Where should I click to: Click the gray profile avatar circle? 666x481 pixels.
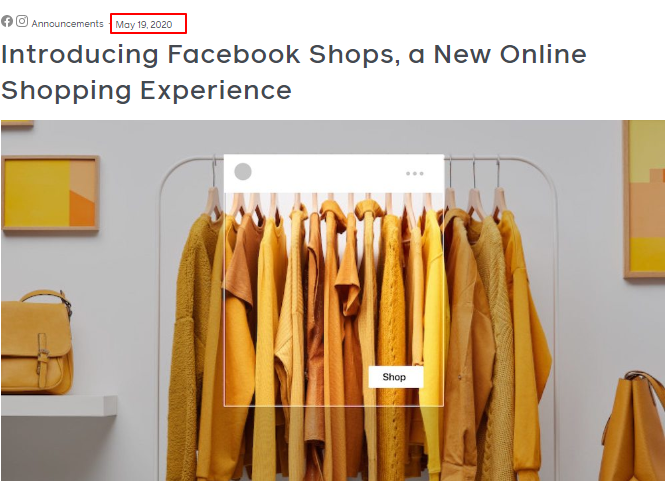[243, 172]
